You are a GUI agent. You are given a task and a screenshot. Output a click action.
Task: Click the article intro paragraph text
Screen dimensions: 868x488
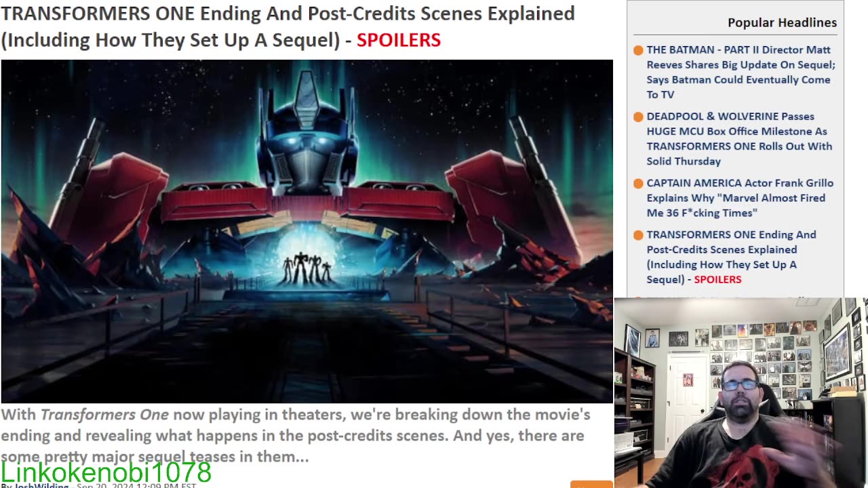click(296, 435)
